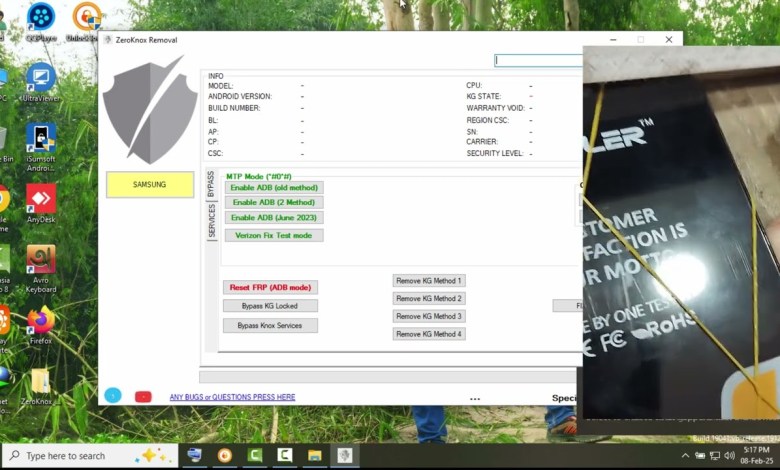
Task: Open the ZeroKnox folder on desktop
Action: tap(40, 387)
